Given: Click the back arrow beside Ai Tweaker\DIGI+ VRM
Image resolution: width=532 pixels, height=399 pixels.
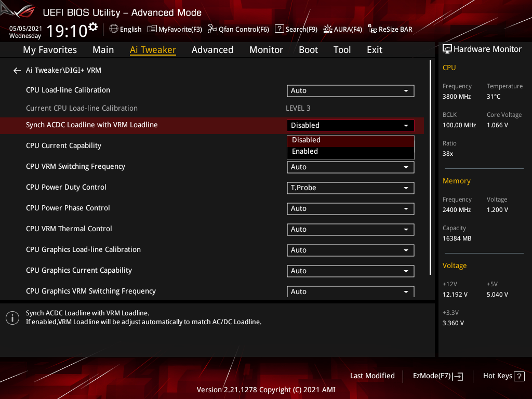Looking at the screenshot, I should pyautogui.click(x=17, y=71).
